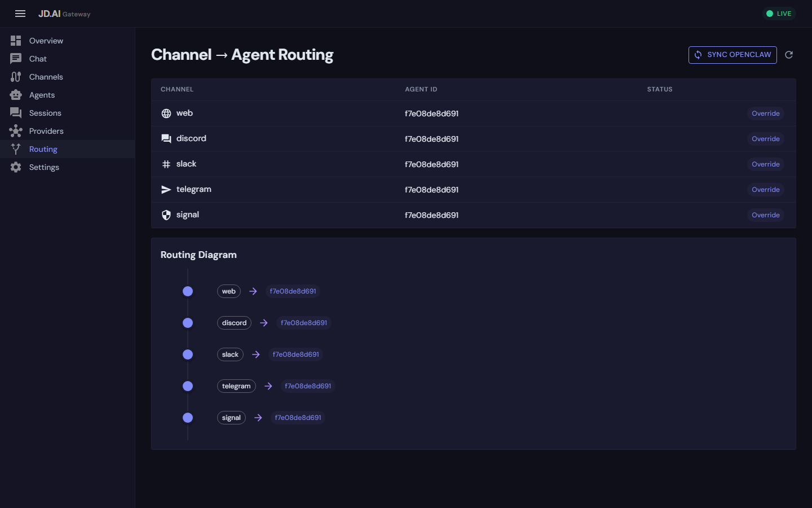
Task: Click the SYNC OPENCLAW button
Action: [732, 55]
